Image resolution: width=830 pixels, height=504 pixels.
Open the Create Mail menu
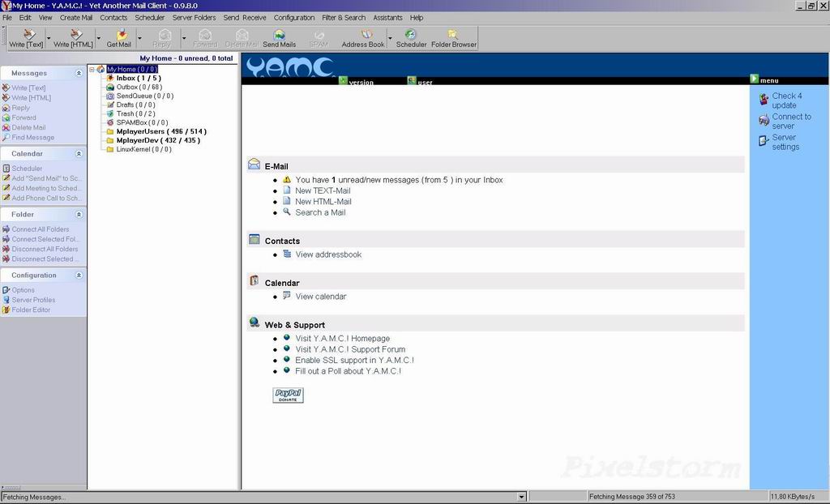point(76,18)
